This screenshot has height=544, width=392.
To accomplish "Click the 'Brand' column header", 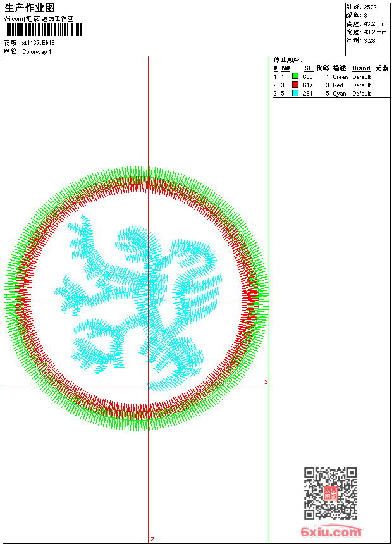I will click(x=361, y=68).
